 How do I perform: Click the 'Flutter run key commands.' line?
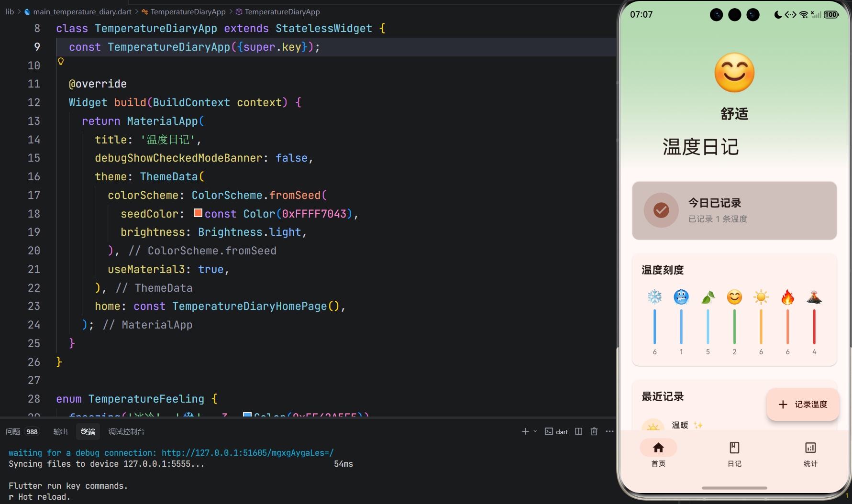[x=68, y=486]
